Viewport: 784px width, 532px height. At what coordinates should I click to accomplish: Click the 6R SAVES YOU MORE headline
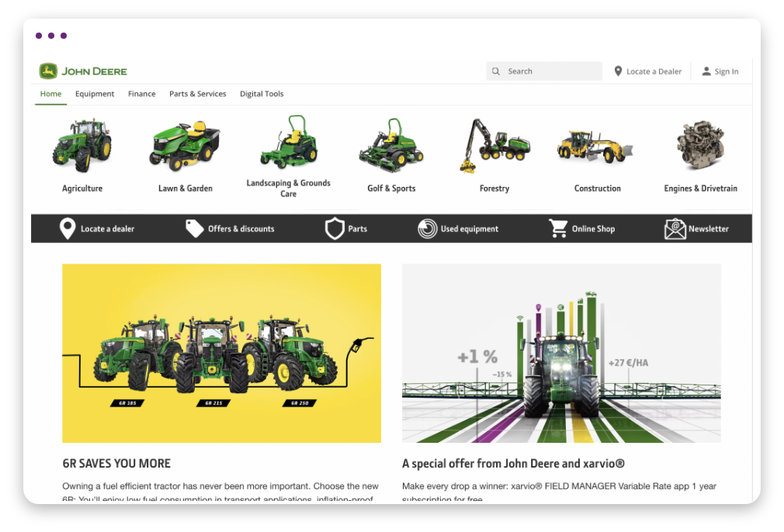[116, 464]
